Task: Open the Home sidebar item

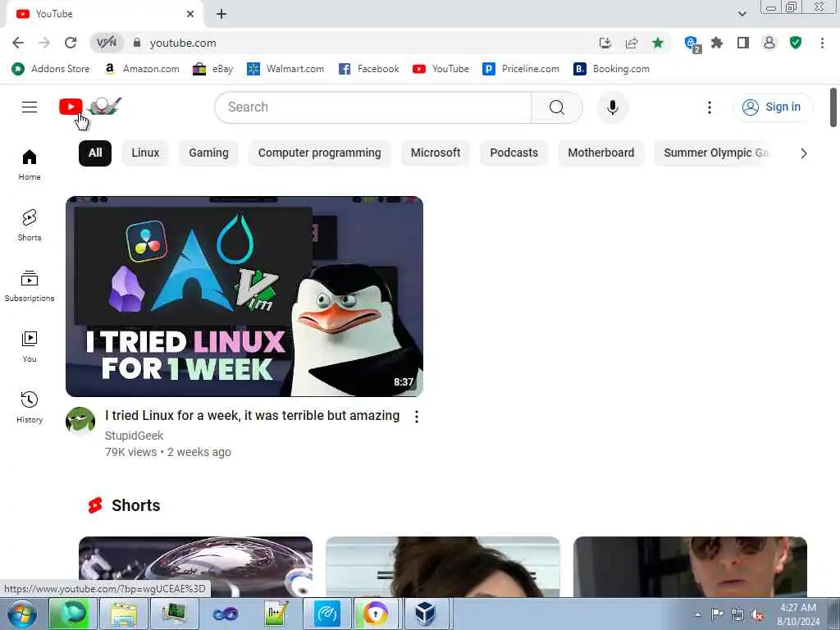Action: tap(30, 164)
